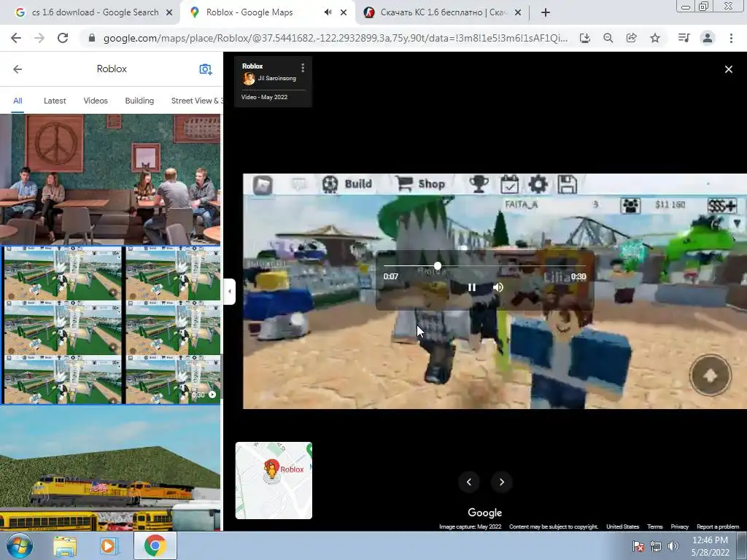This screenshot has width=747, height=560.
Task: Open the media control icon in the toolbar
Action: pos(684,38)
